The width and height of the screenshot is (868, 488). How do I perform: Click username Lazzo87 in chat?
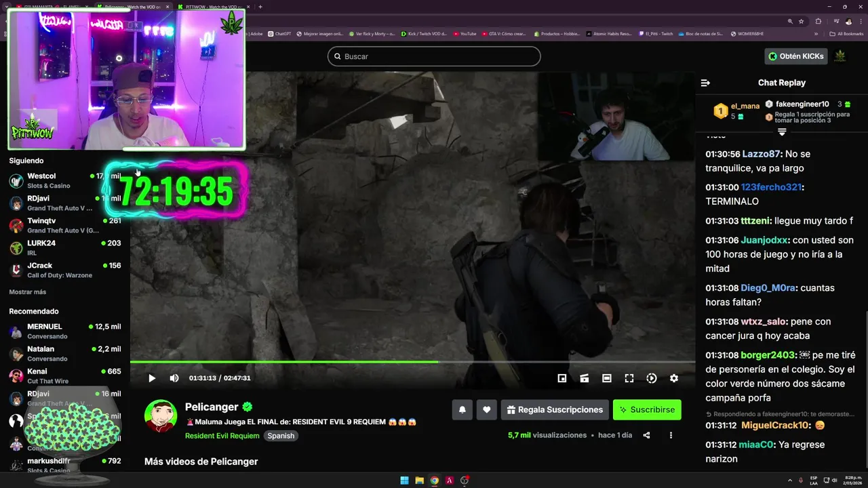pos(762,154)
